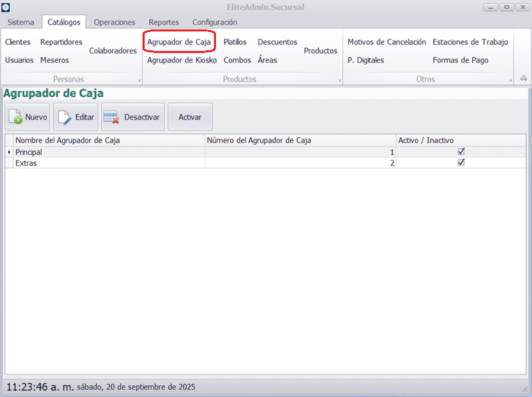Open the Reportes tab
Image resolution: width=532 pixels, height=397 pixels.
coord(164,22)
